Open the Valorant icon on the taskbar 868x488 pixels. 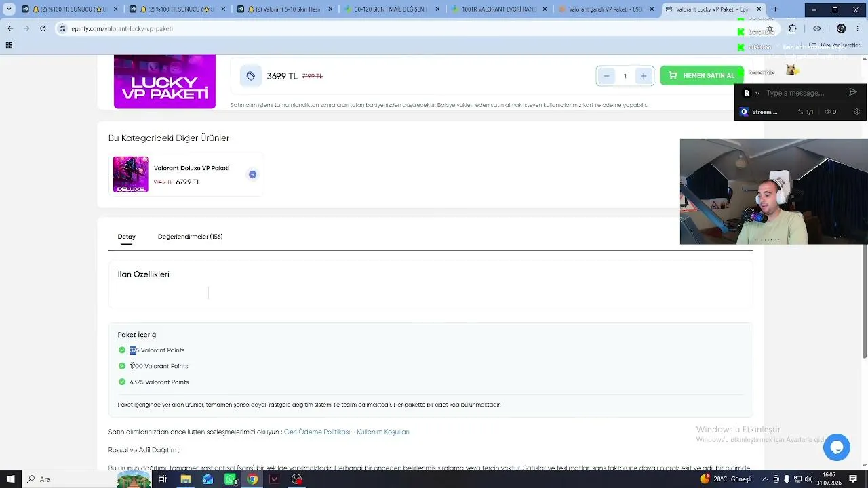coord(275,479)
